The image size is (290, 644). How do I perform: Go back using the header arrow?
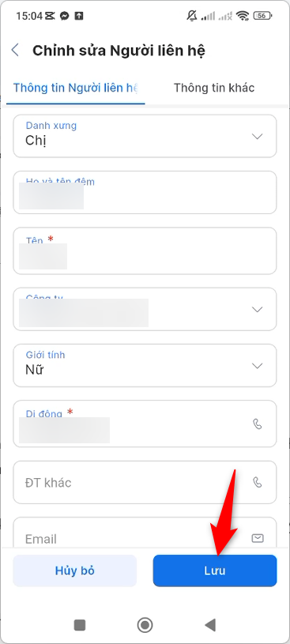[15, 50]
